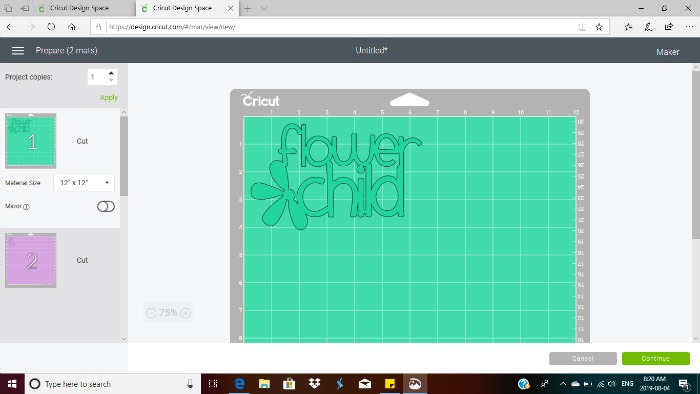Image resolution: width=700 pixels, height=394 pixels.
Task: Open browser tab list chevron
Action: (x=264, y=8)
